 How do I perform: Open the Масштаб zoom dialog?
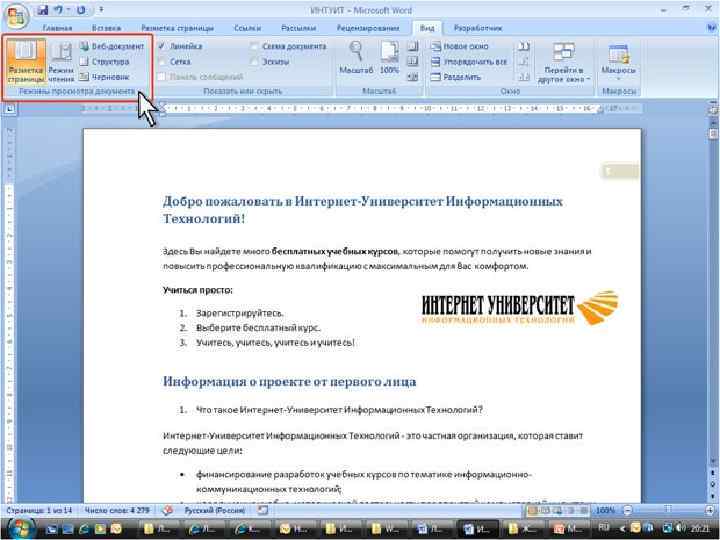tap(356, 58)
